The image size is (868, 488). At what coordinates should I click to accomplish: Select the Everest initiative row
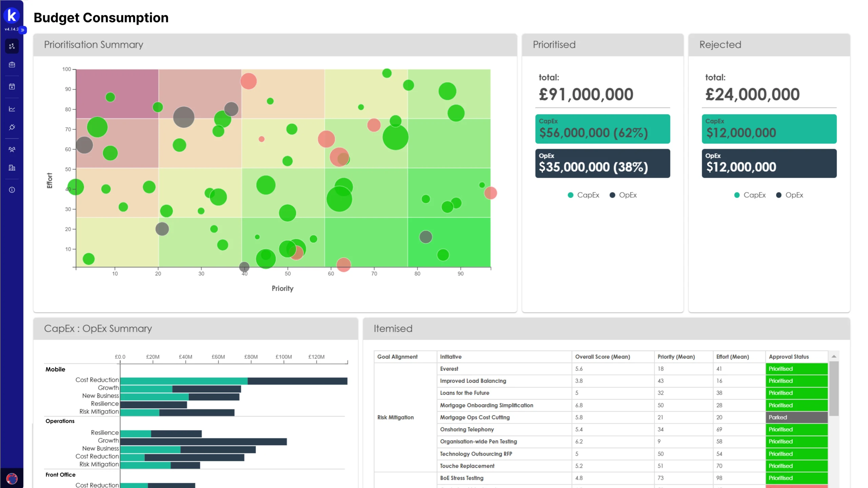coord(449,369)
